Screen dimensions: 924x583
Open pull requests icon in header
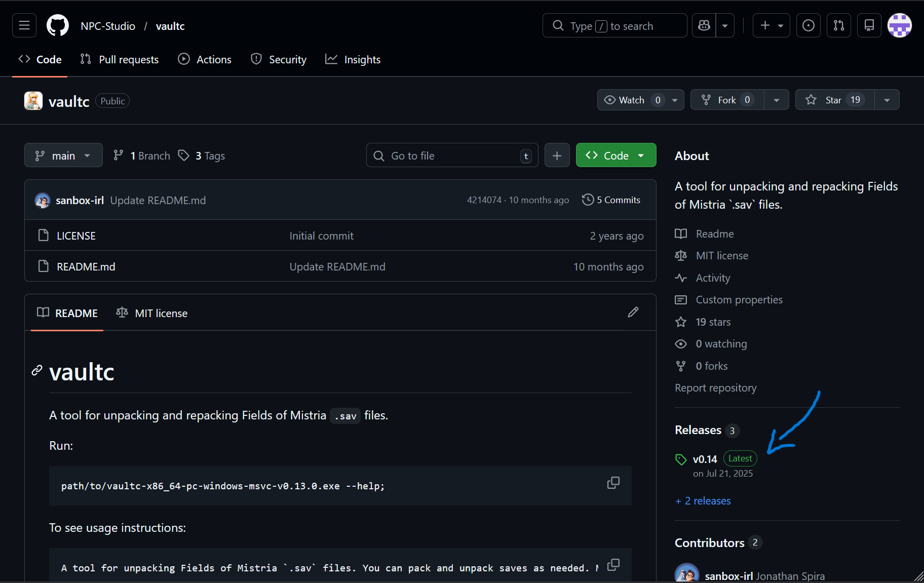tap(839, 25)
